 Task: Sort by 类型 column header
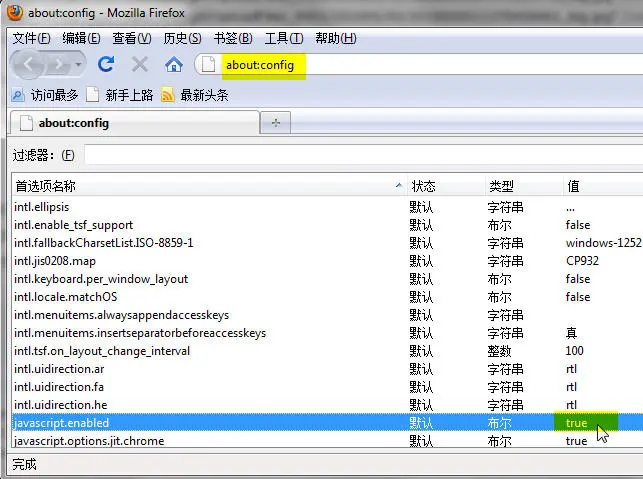pyautogui.click(x=524, y=186)
